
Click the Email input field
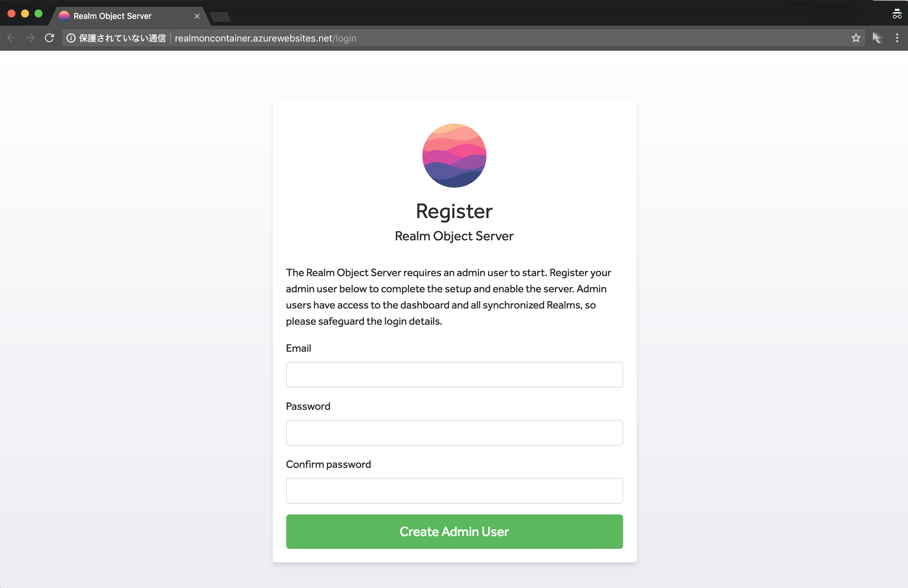pos(454,374)
